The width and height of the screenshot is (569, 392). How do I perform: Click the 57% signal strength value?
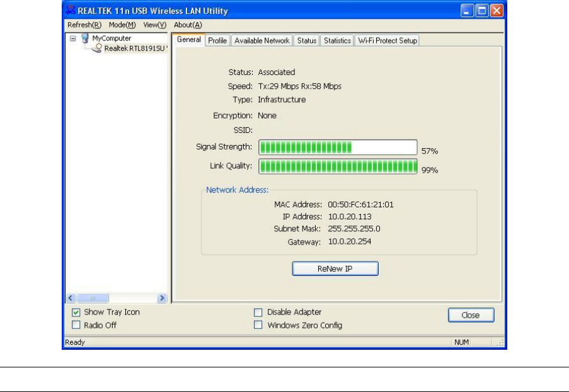(430, 151)
